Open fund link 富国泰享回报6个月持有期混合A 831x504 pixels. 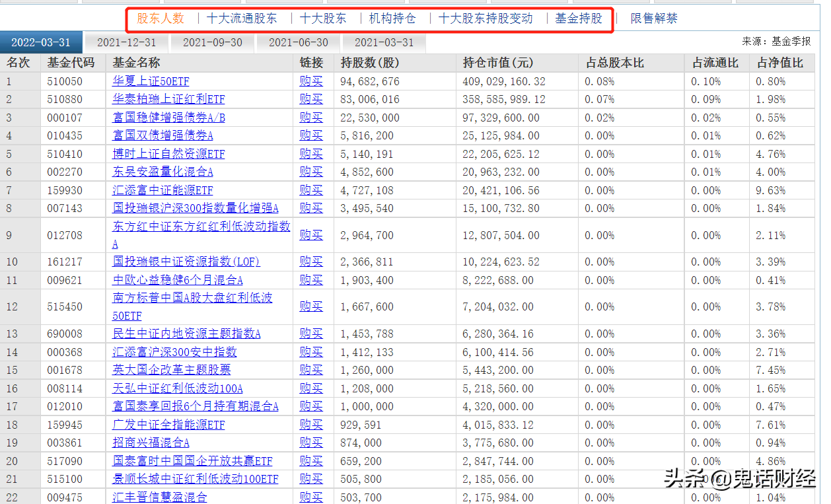[x=196, y=406]
